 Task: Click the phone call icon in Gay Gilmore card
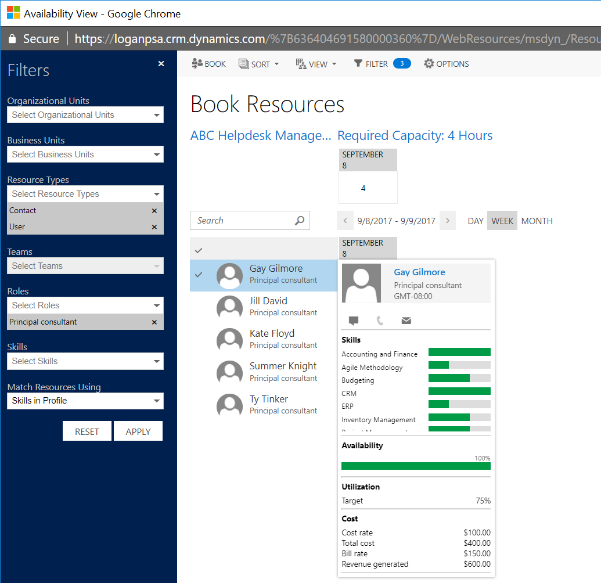pos(380,320)
